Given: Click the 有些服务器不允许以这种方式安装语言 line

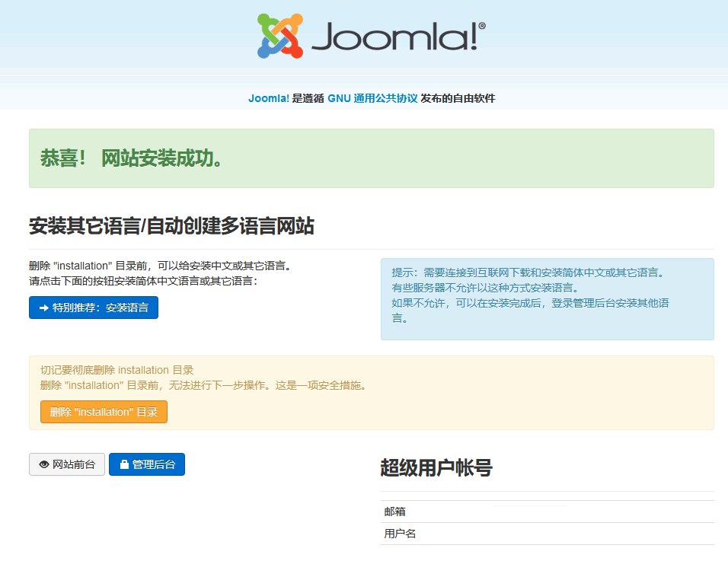Looking at the screenshot, I should pyautogui.click(x=485, y=288).
